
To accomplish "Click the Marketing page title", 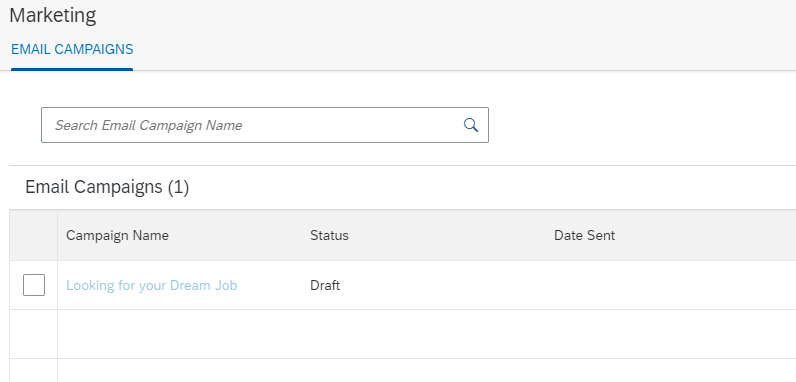I will 53,15.
